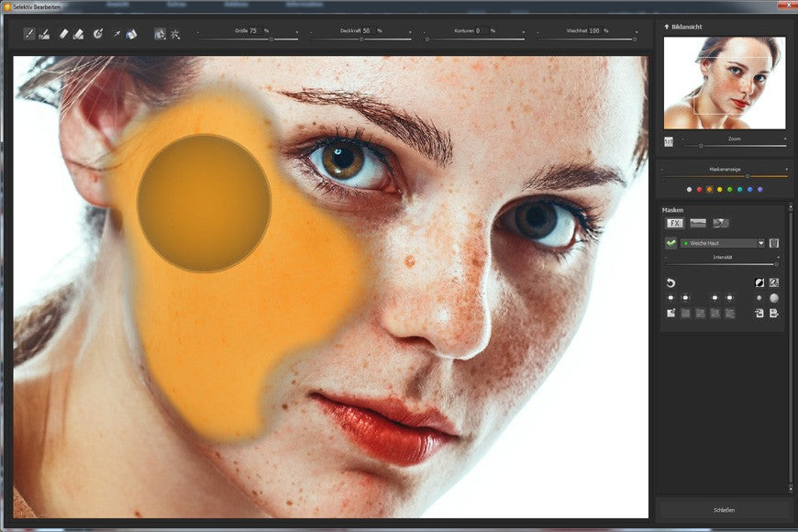Image resolution: width=798 pixels, height=532 pixels.
Task: Select the brush tool in the toolbar
Action: pos(29,34)
